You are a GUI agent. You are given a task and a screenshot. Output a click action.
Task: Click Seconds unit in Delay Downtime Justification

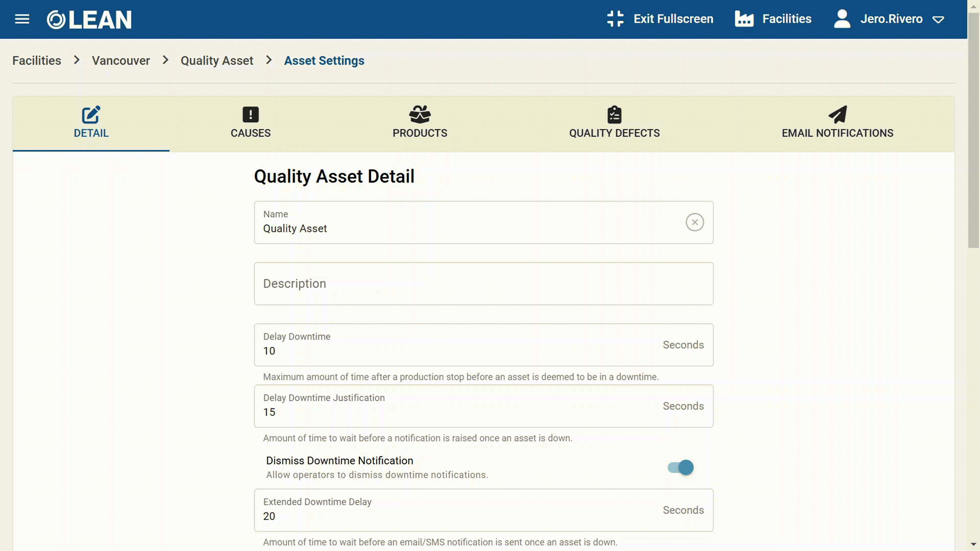coord(683,406)
